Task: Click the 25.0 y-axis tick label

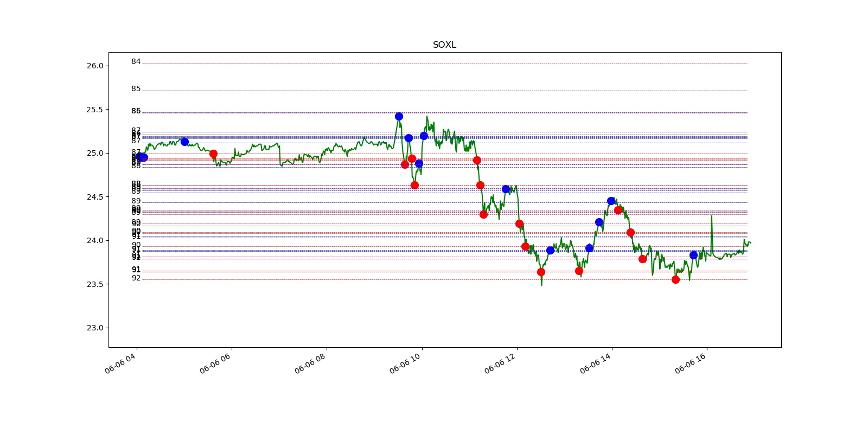Action: coord(94,153)
